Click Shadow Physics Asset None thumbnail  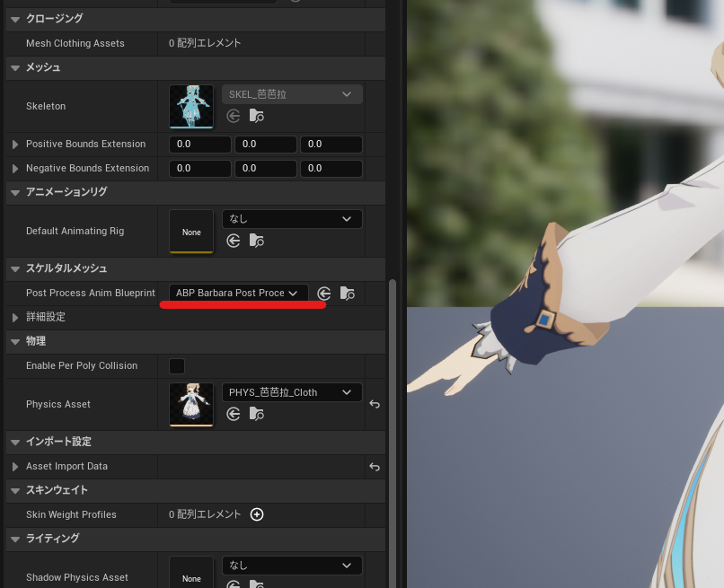click(x=191, y=573)
